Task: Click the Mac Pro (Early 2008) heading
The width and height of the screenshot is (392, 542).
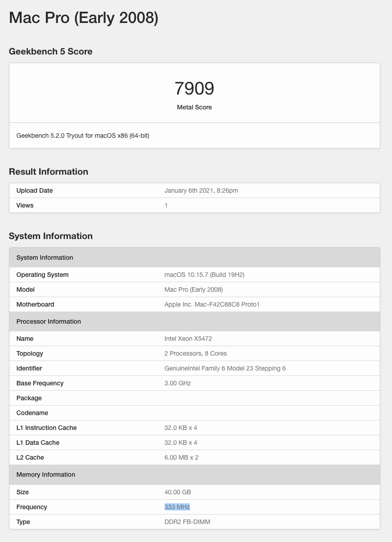Action: pos(84,18)
